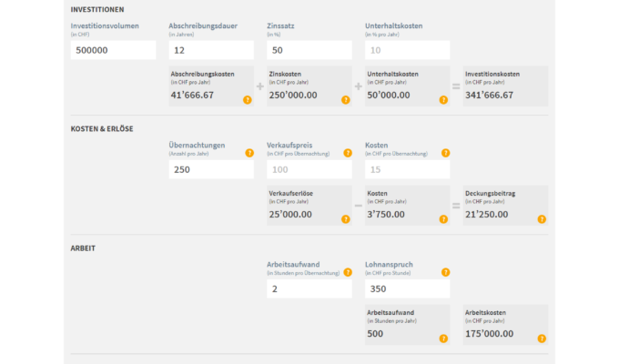Edit the Lohnanspruch input showing 350
Screen dimensions: 619x364
pyautogui.click(x=408, y=288)
